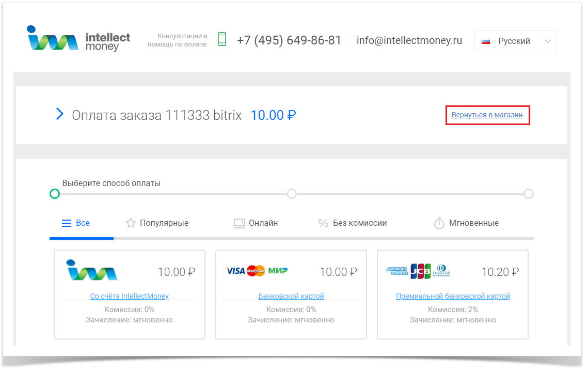Open the Без комиссии tab
Image resolution: width=588 pixels, height=371 pixels.
click(353, 223)
